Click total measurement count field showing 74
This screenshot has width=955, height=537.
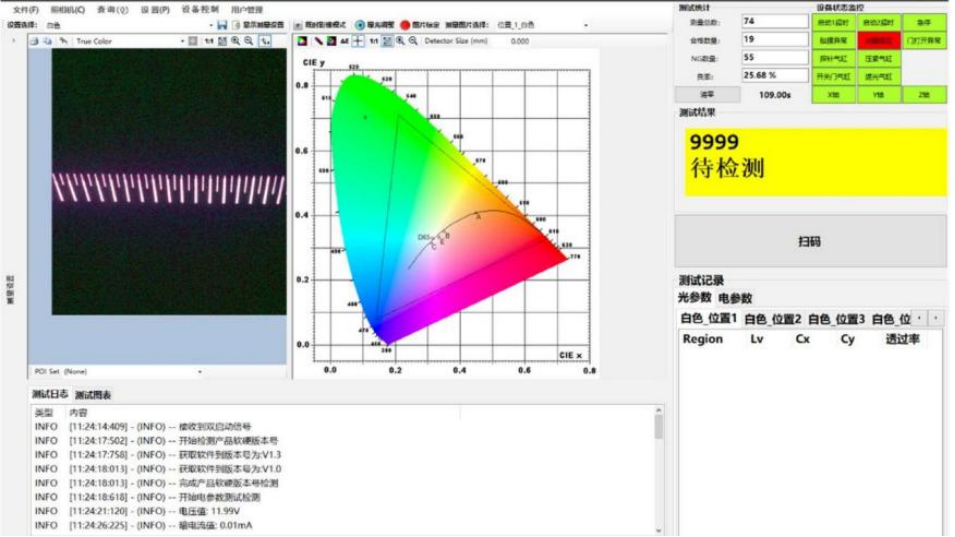coord(774,21)
